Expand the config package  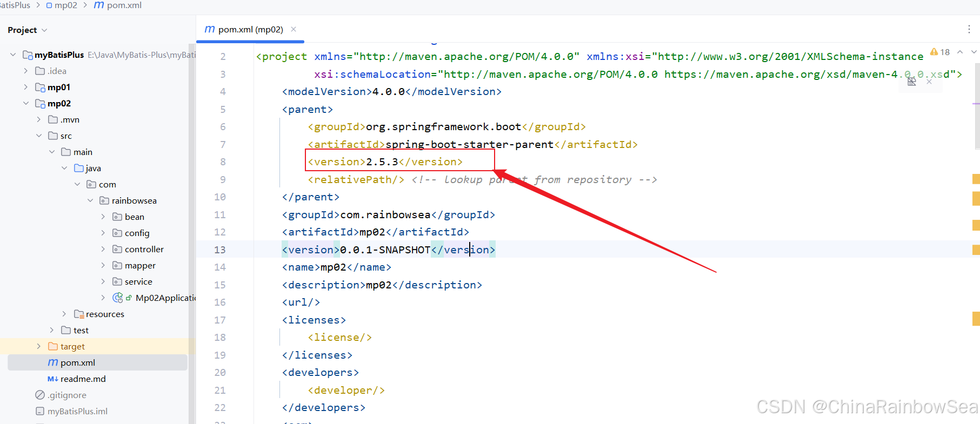tap(103, 233)
